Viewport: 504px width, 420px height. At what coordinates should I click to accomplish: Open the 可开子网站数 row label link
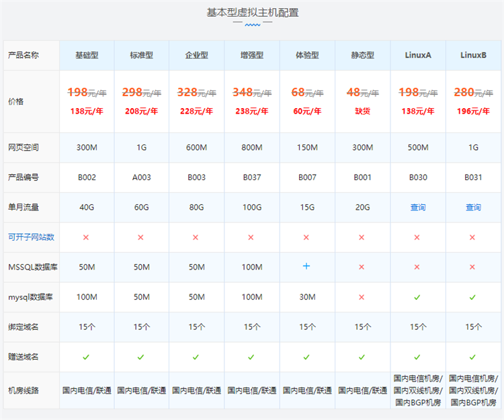pyautogui.click(x=31, y=237)
